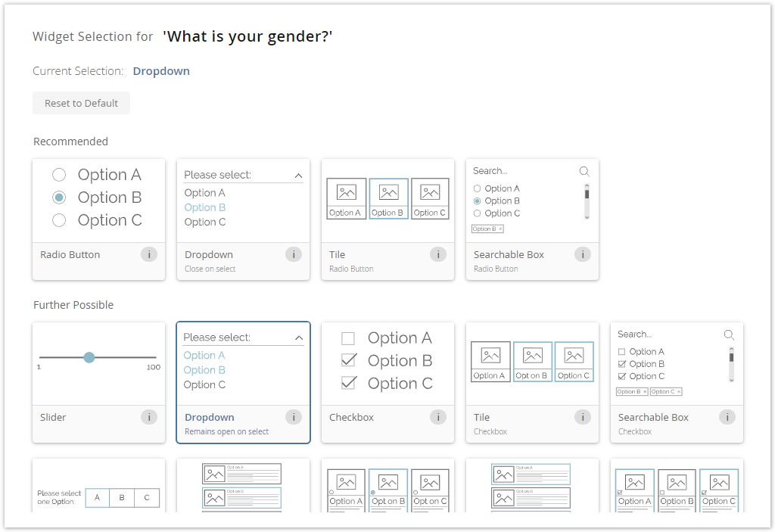Remove the Option C tag in Searchable Box Checkbox preview
Image resolution: width=775 pixels, height=532 pixels.
click(679, 391)
